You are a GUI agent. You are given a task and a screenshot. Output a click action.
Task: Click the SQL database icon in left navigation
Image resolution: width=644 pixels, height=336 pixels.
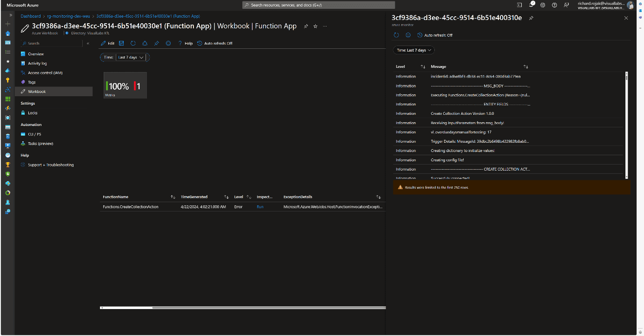pos(7,137)
